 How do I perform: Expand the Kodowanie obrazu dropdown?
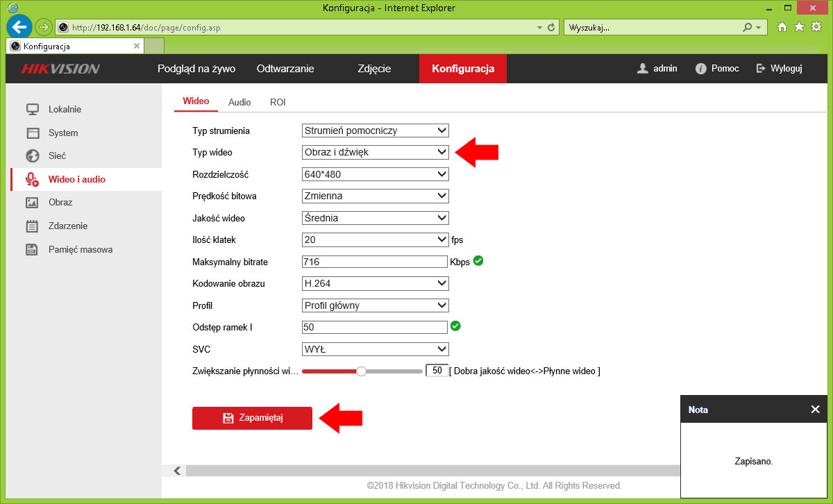pos(376,283)
